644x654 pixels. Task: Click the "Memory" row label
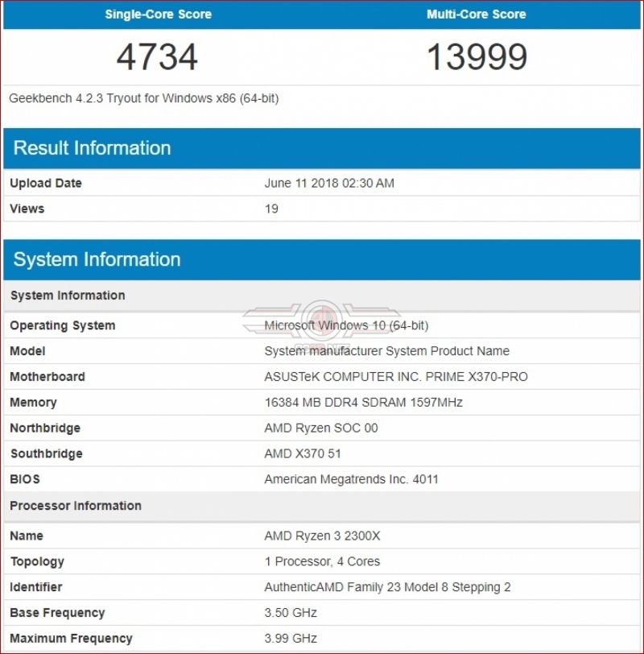click(x=33, y=403)
